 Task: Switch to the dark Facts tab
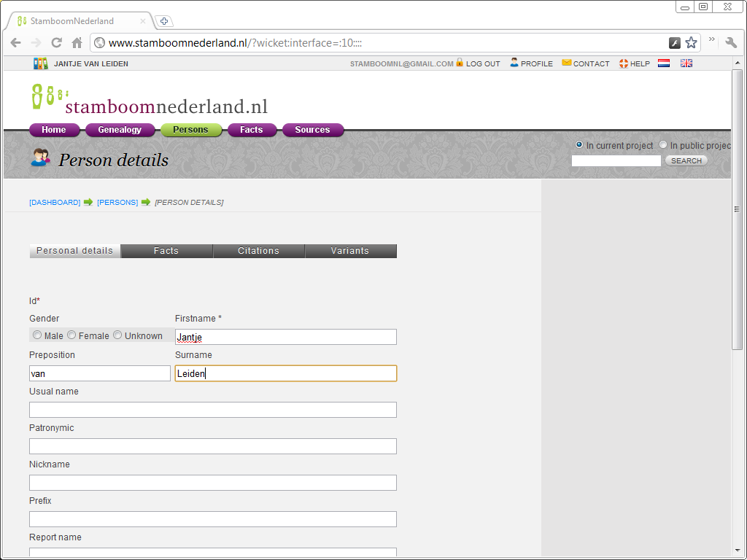(166, 251)
